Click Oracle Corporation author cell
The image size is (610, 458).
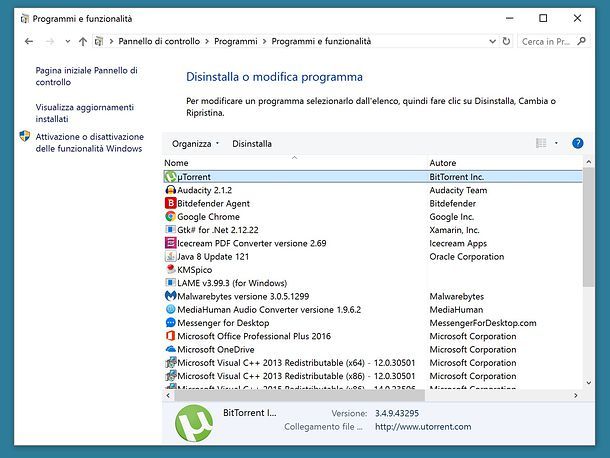(x=466, y=256)
